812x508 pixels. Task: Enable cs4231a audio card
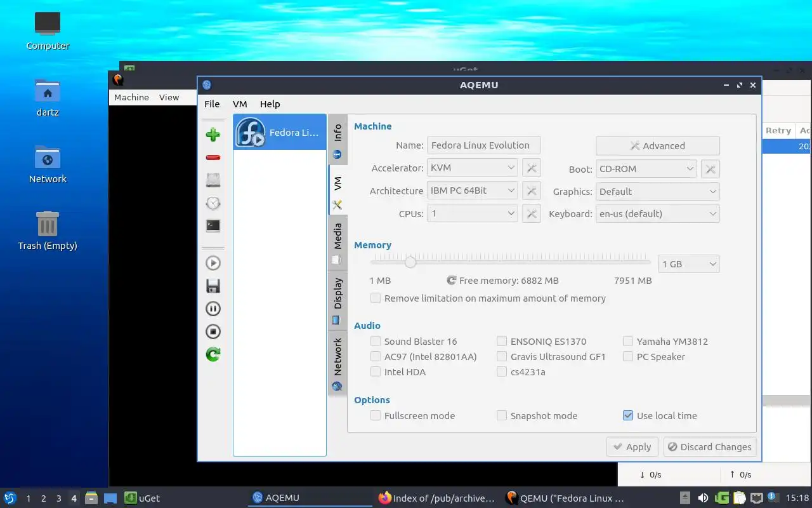point(502,371)
